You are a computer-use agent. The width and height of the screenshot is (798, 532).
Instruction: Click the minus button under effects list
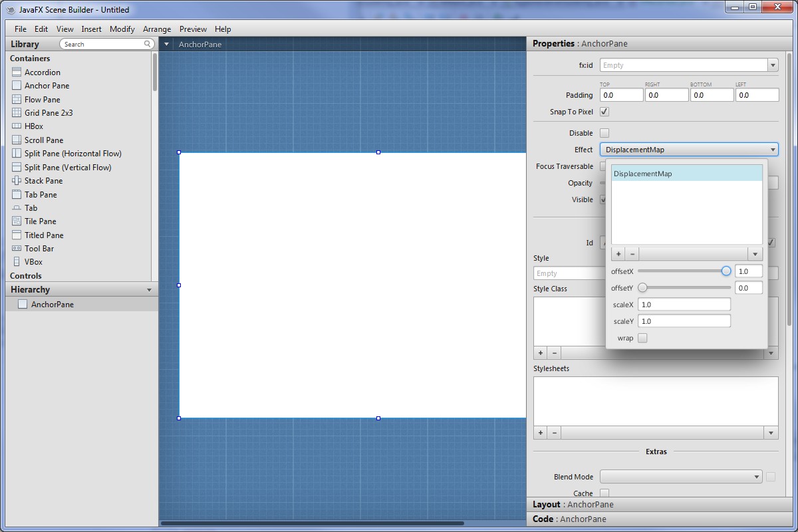(x=632, y=254)
